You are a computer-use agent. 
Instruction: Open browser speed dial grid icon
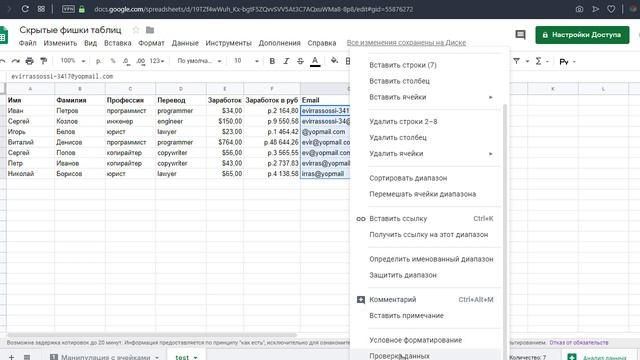(x=41, y=9)
